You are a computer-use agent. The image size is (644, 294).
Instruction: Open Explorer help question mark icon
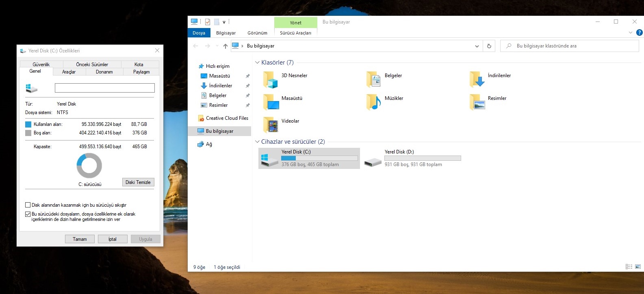639,32
